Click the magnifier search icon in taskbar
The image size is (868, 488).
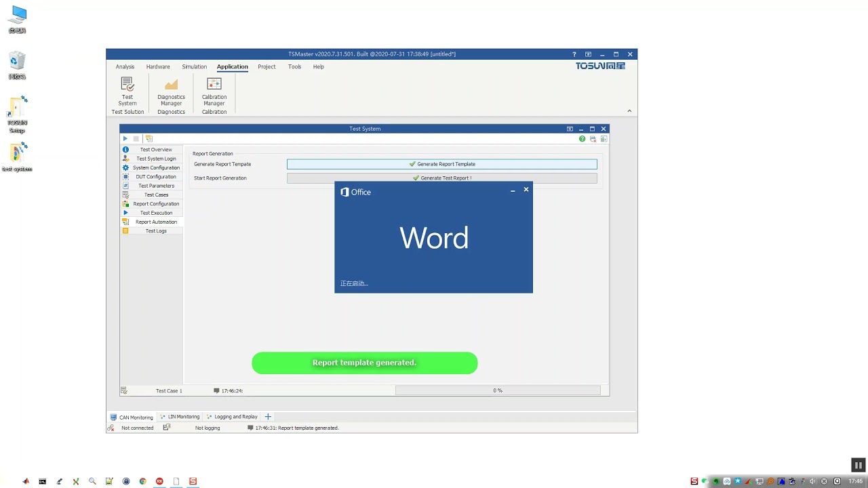[x=92, y=481]
